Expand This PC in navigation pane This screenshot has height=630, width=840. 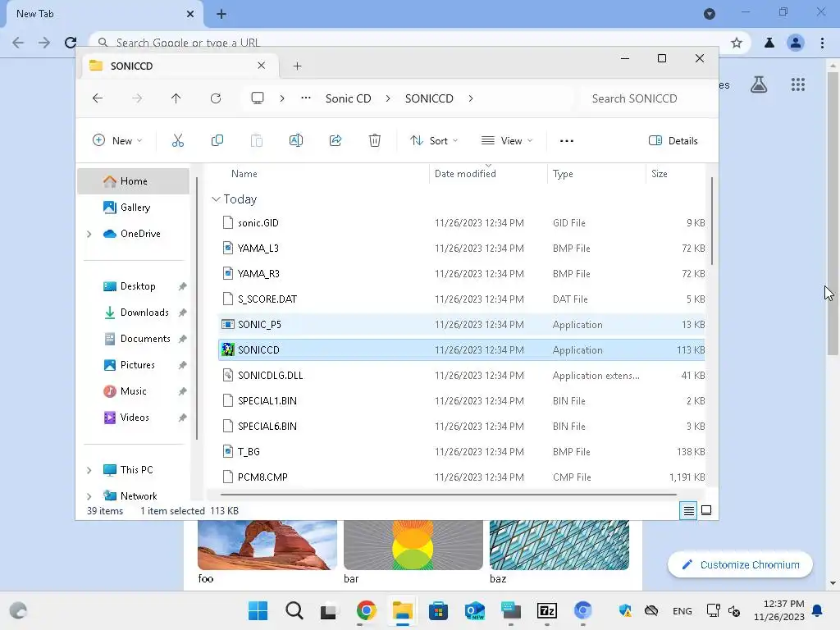click(x=89, y=470)
